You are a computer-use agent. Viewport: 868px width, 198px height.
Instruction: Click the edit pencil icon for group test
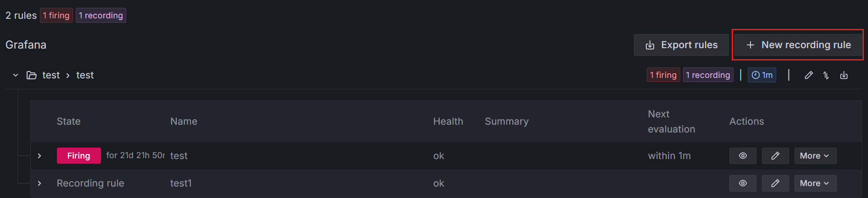809,75
